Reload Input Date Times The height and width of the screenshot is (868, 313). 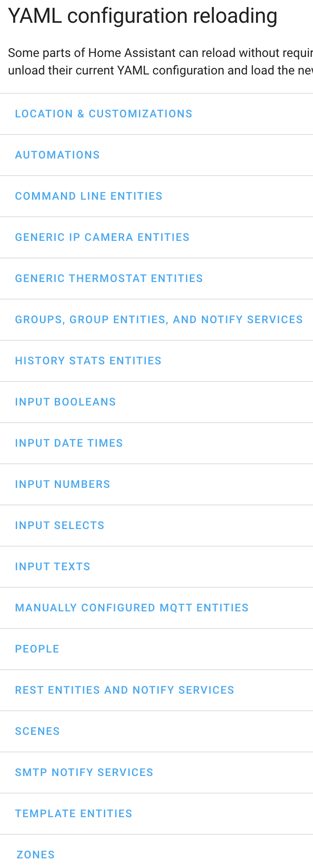69,443
